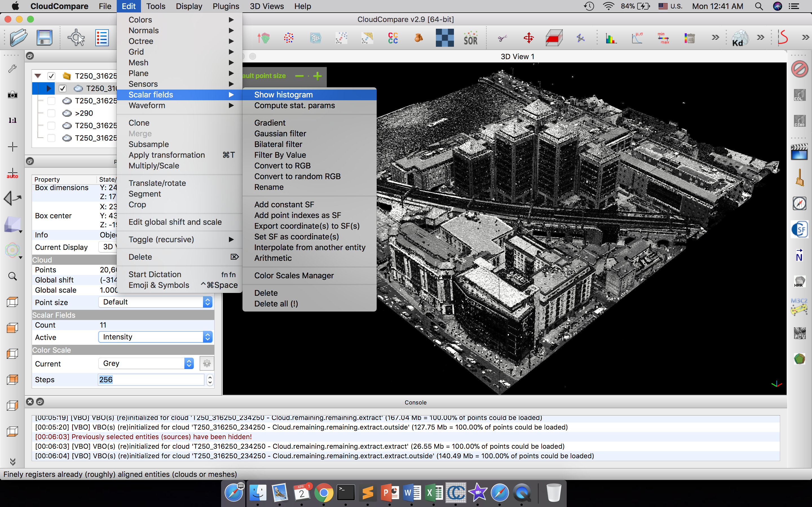Toggle the selected T250_31 cloud checkbox

[62, 88]
